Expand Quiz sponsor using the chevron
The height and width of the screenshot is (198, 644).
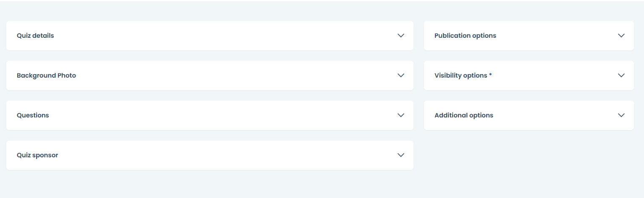[x=401, y=155]
